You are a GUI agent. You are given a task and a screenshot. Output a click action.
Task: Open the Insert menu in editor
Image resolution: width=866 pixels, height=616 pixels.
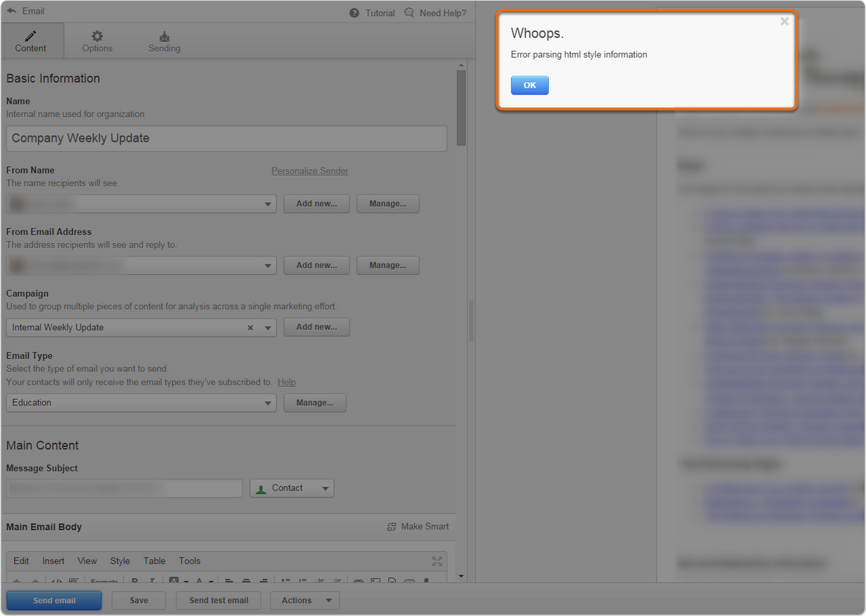[53, 561]
